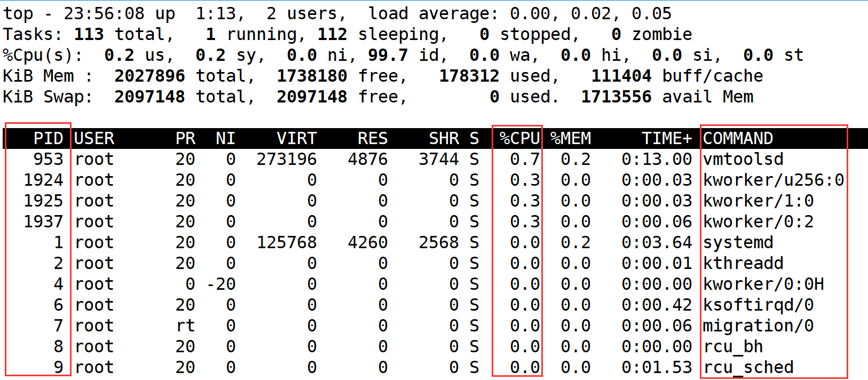Click PID 1937
Screen dimensions: 868x380
click(43, 222)
